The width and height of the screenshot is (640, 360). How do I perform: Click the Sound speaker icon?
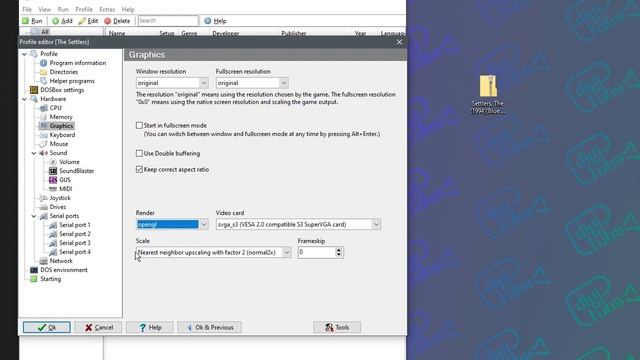pyautogui.click(x=43, y=153)
